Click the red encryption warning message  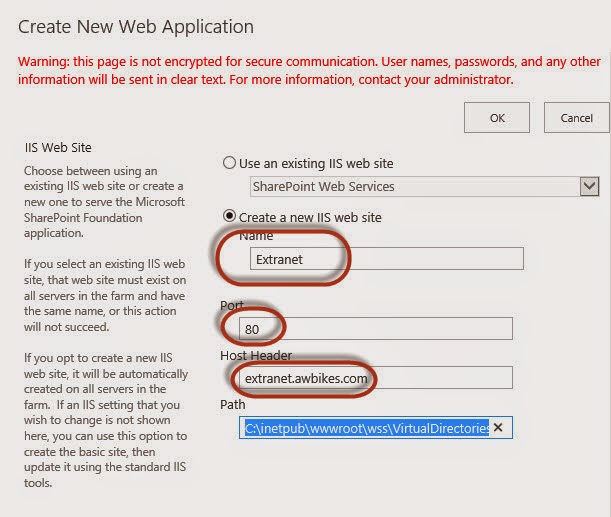(x=309, y=71)
